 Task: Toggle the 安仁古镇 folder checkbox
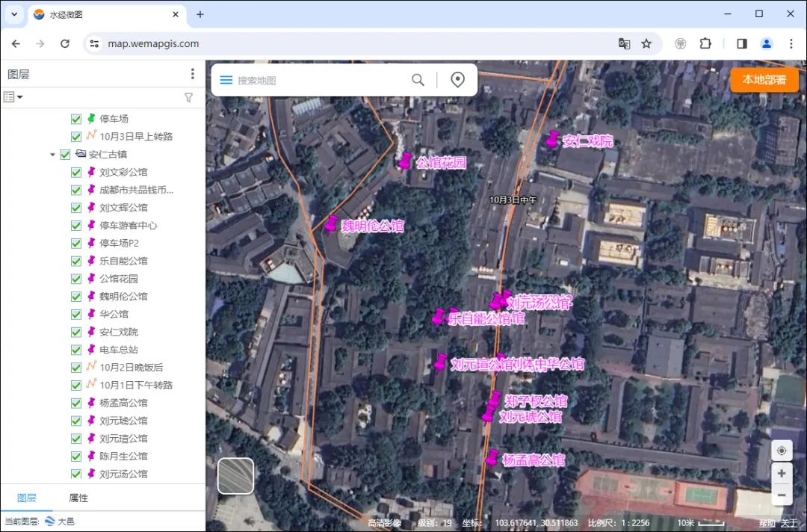tap(65, 155)
